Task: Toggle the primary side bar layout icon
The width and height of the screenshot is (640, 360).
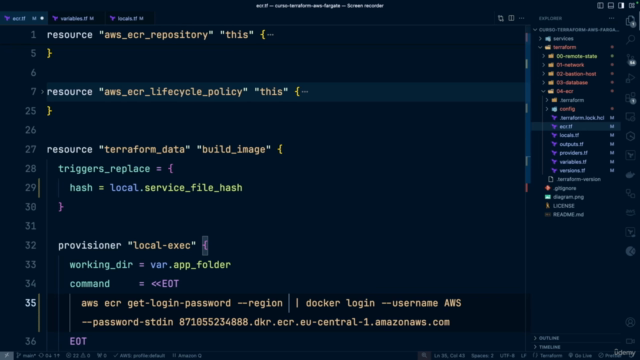Action: 600,5
